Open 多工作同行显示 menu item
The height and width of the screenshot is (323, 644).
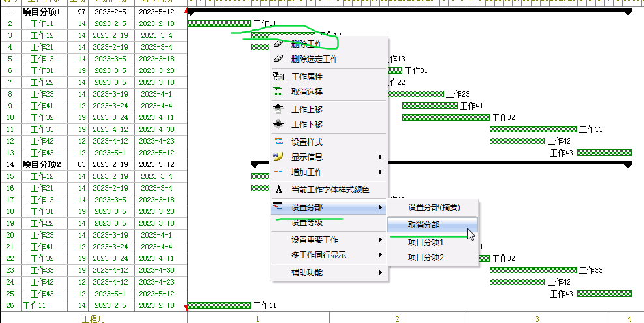318,255
